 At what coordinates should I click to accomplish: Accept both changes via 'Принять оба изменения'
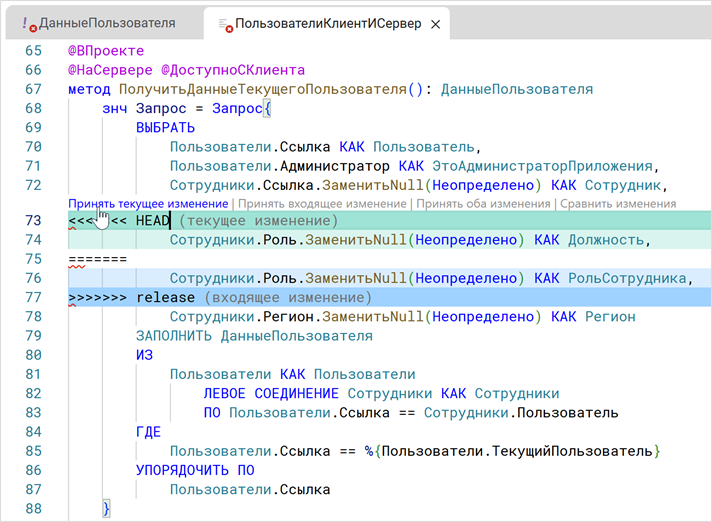coord(483,204)
